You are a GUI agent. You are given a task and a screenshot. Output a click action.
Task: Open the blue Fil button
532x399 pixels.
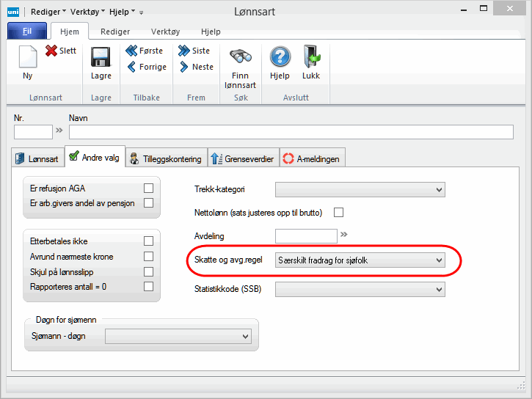click(x=27, y=32)
